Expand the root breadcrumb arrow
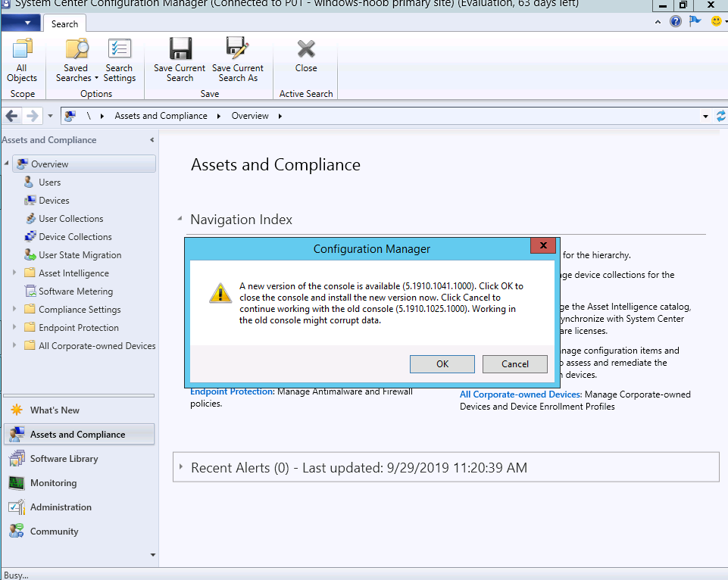Viewport: 728px width, 580px height. point(102,116)
